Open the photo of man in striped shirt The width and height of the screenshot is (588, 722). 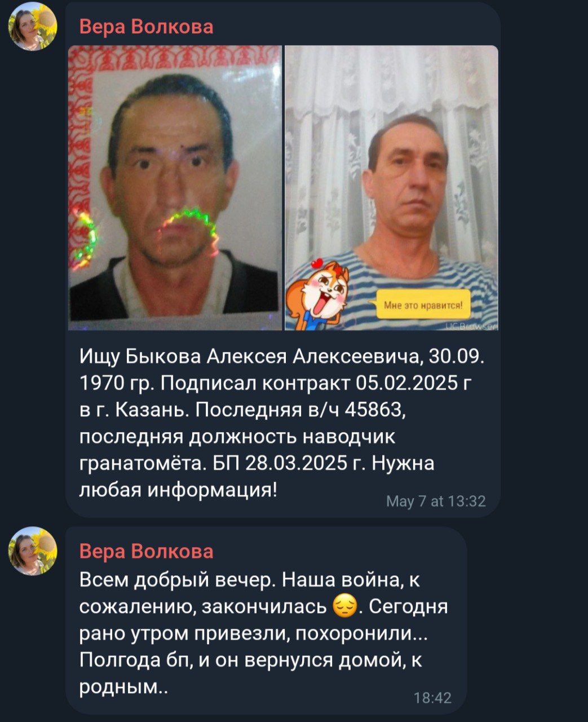coord(391,188)
